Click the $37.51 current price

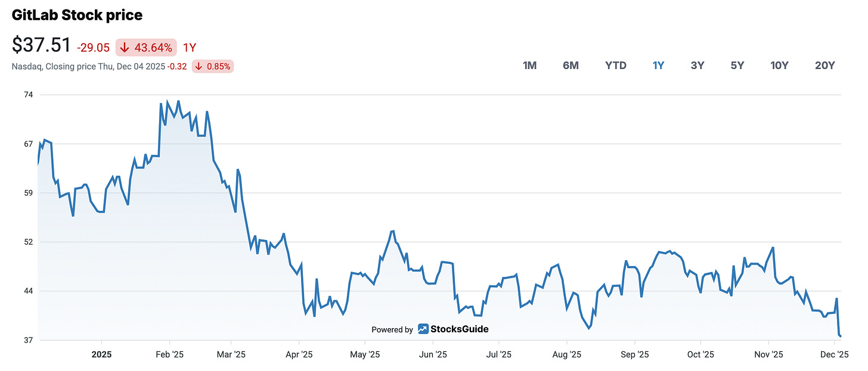[x=42, y=45]
